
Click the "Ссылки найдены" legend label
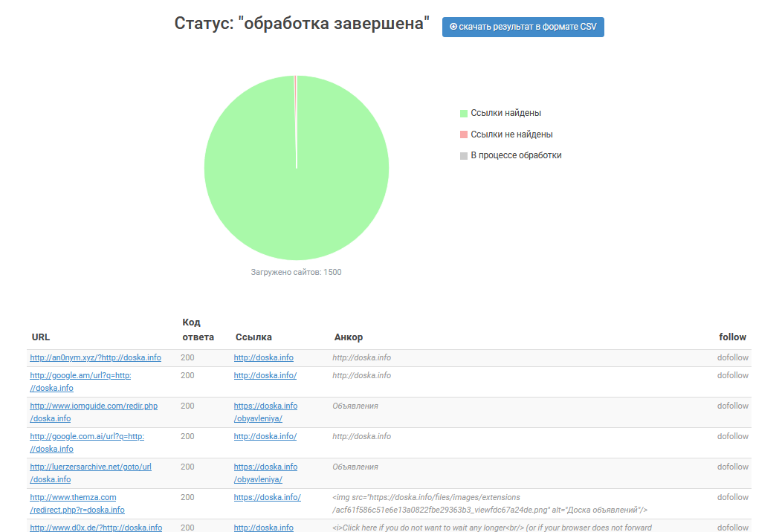click(x=505, y=113)
